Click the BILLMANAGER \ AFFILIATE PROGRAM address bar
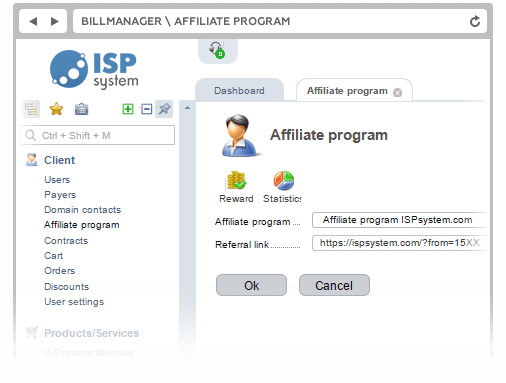This screenshot has width=506, height=383. coord(280,21)
